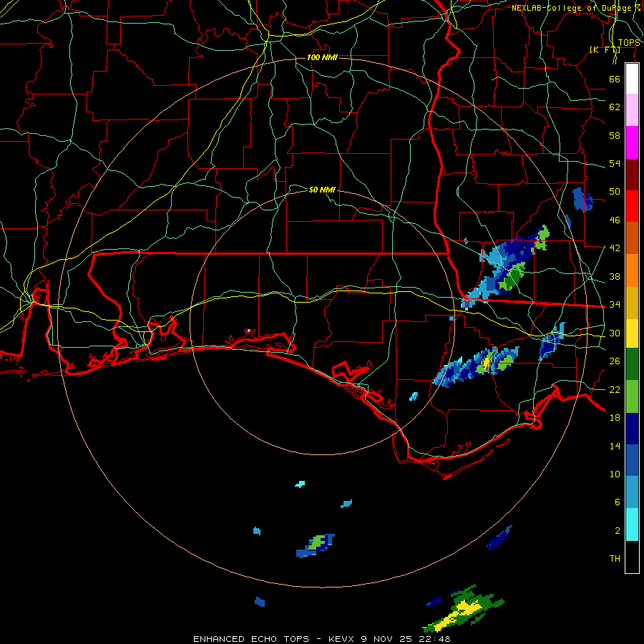Click the dark maroon legend swatch
This screenshot has width=644, height=644.
632,174
